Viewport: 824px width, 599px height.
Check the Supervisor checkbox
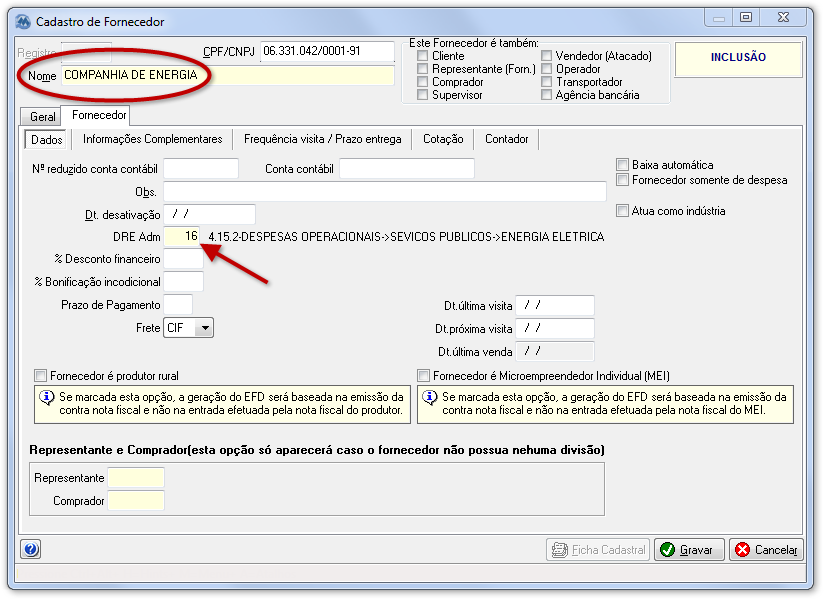pyautogui.click(x=423, y=95)
